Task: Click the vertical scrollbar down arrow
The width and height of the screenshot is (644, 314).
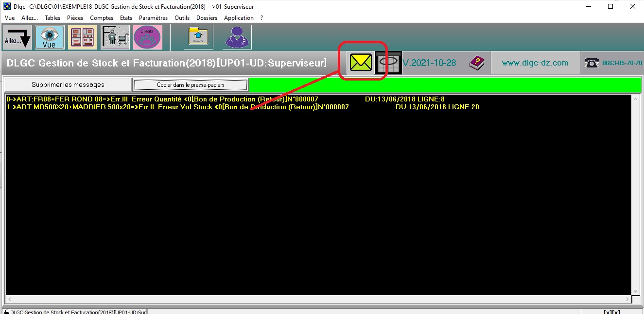Action: 635,291
